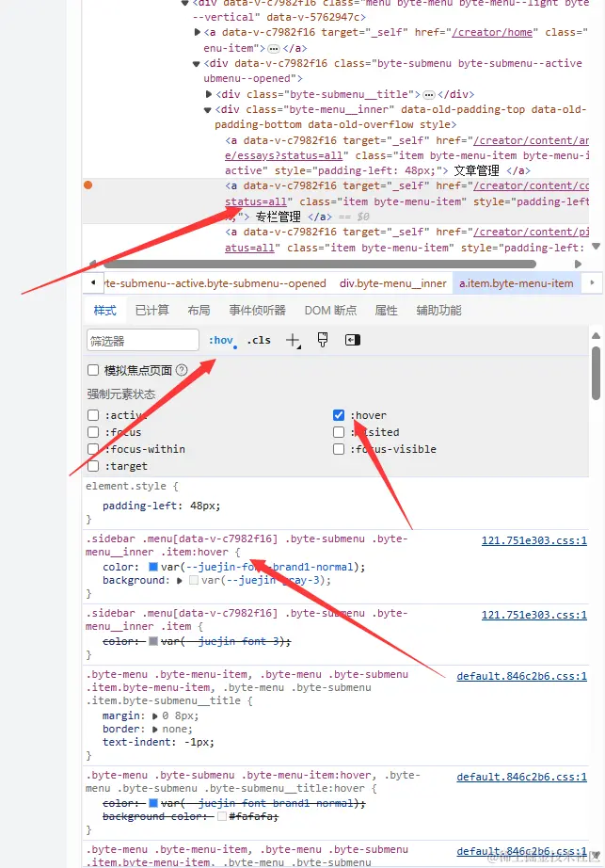Open the 属性 tab
This screenshot has height=868, width=605.
click(x=386, y=310)
